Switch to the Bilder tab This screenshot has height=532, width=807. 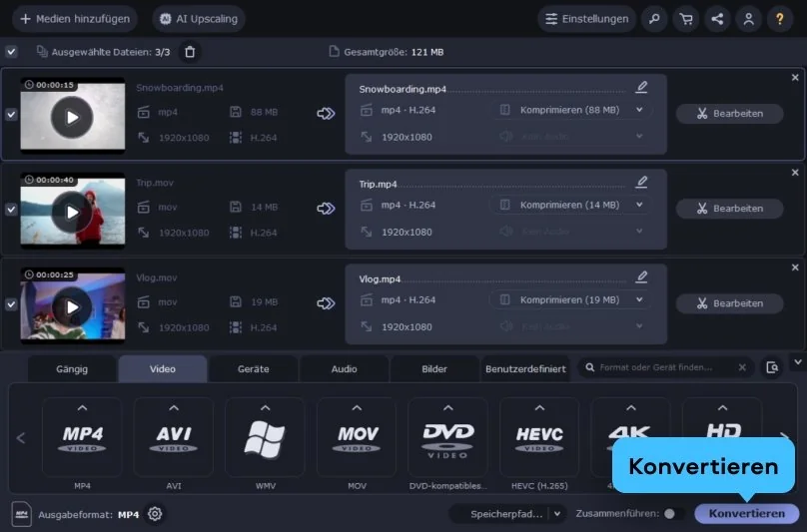(x=434, y=369)
